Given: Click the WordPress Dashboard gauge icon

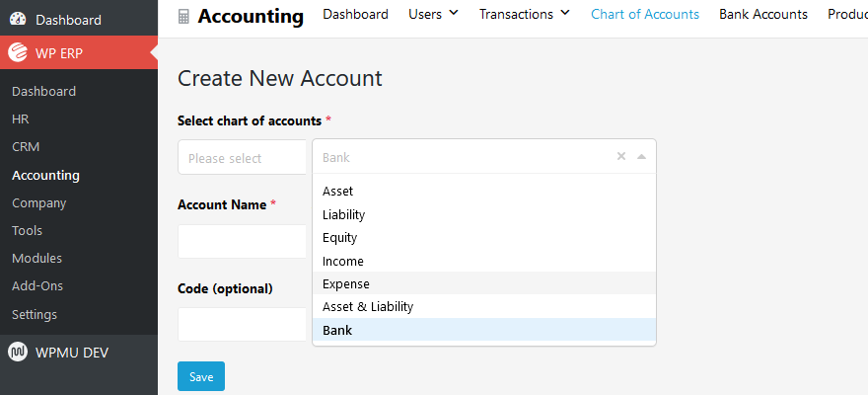Looking at the screenshot, I should (x=18, y=20).
